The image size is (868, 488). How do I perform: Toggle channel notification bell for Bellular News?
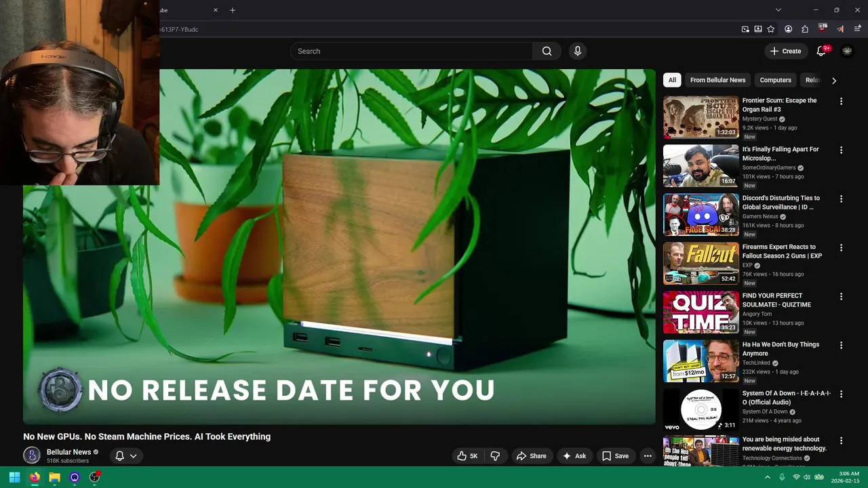coord(119,456)
